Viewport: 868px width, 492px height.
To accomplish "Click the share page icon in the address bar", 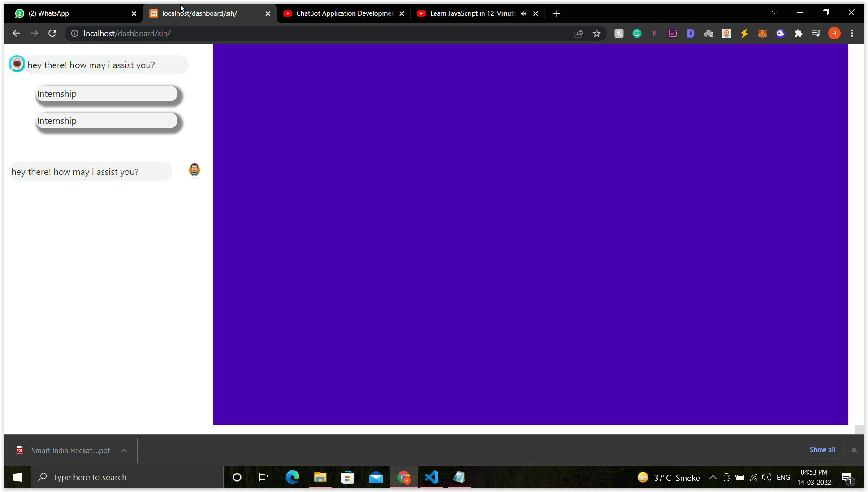I will click(579, 34).
